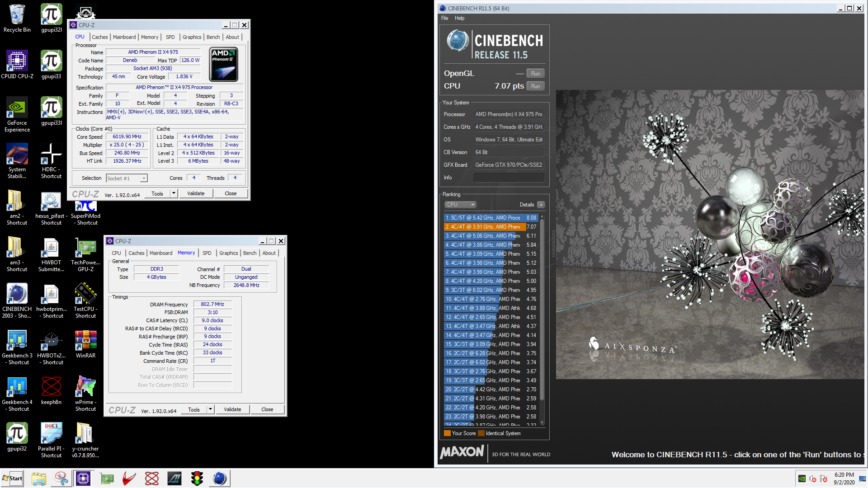Open HWBOTx265 shortcut icon
Image resolution: width=868 pixels, height=488 pixels.
pyautogui.click(x=51, y=347)
